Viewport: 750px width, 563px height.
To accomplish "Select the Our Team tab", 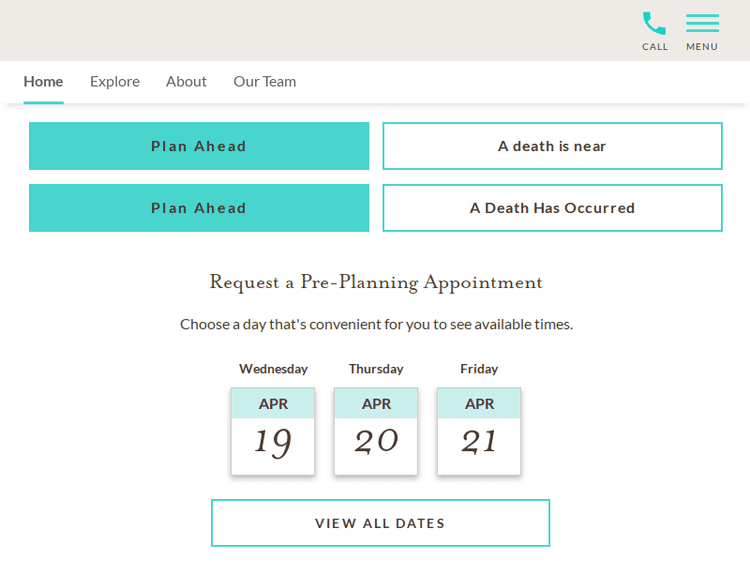I will tap(265, 81).
